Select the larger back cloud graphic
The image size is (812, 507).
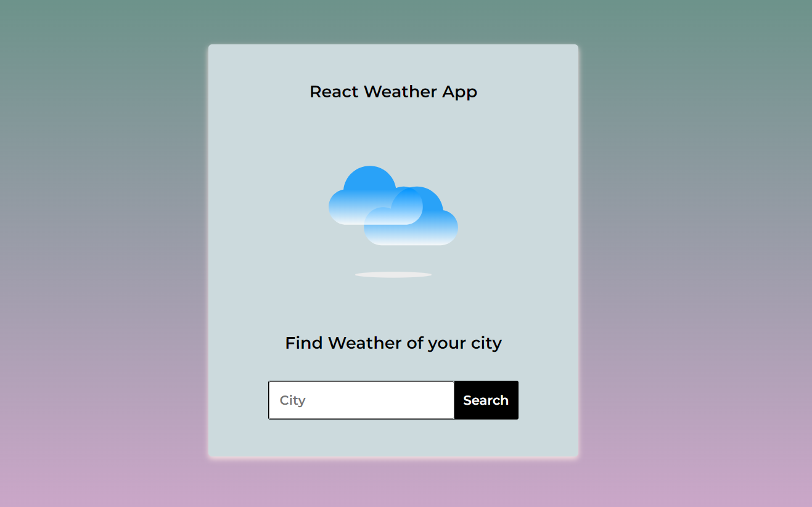[x=364, y=191]
